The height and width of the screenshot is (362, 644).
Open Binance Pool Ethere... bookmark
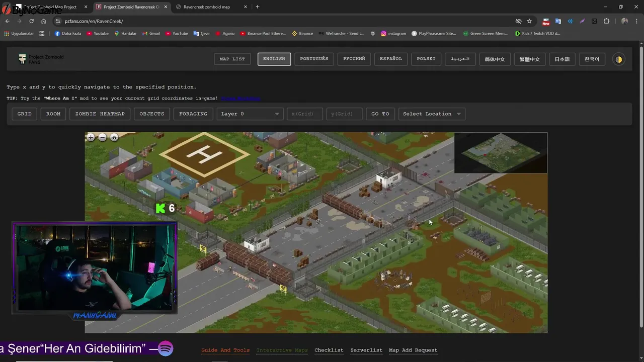263,34
